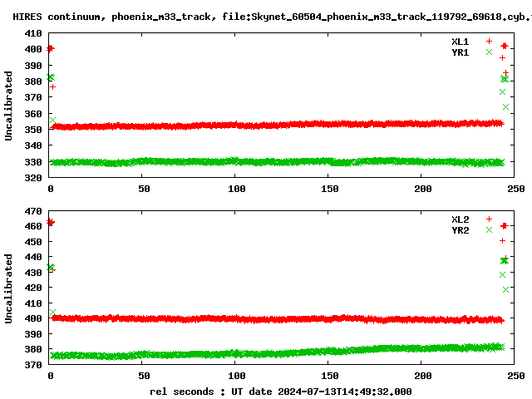Viewport: 532px width, 399px height.
Task: Select the 430 y-axis tick label
Action: (33, 273)
